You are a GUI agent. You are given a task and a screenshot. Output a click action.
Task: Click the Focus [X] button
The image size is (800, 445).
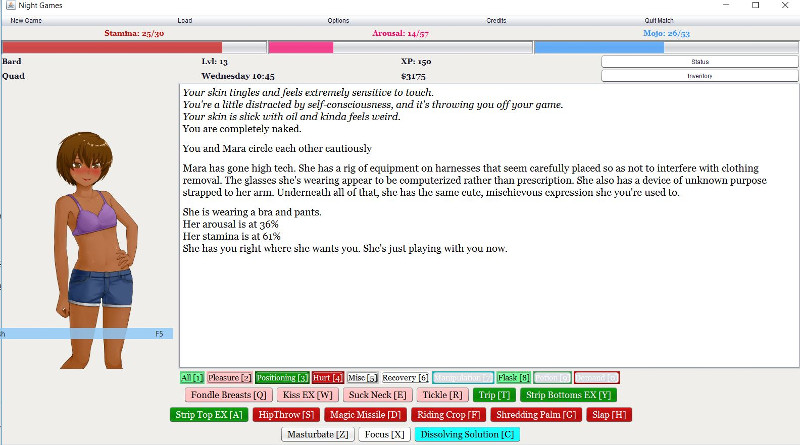click(x=382, y=434)
